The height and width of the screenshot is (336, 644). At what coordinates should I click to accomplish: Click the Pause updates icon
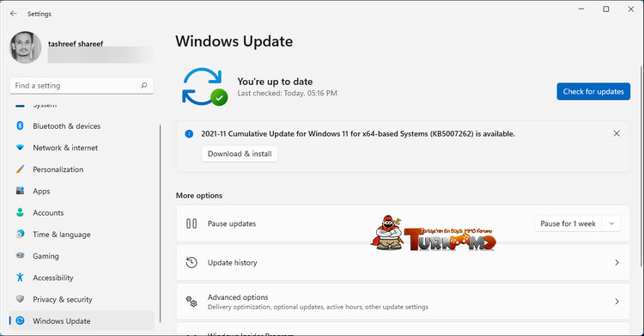pos(191,223)
